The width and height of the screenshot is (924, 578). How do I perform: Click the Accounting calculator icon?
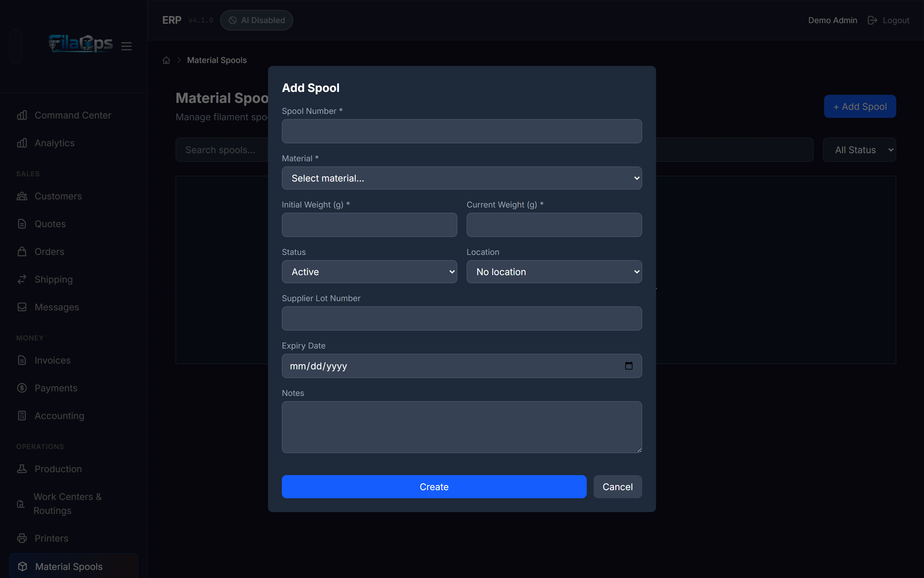click(x=22, y=416)
